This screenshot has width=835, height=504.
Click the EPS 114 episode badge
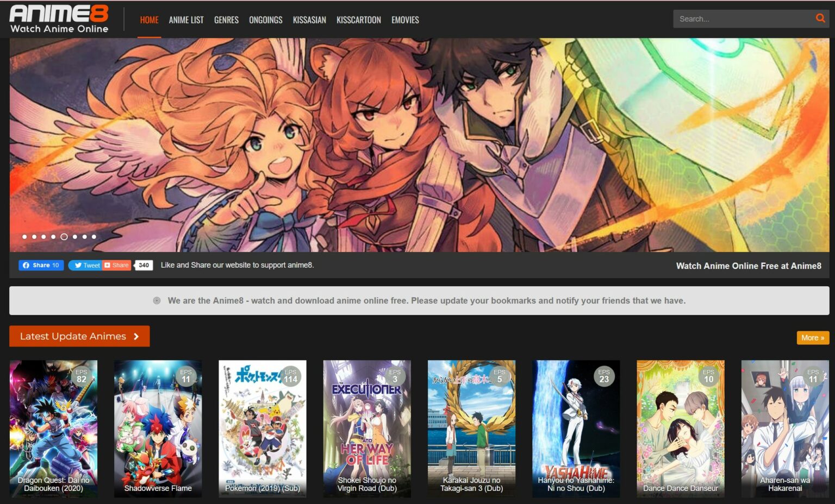pyautogui.click(x=290, y=376)
